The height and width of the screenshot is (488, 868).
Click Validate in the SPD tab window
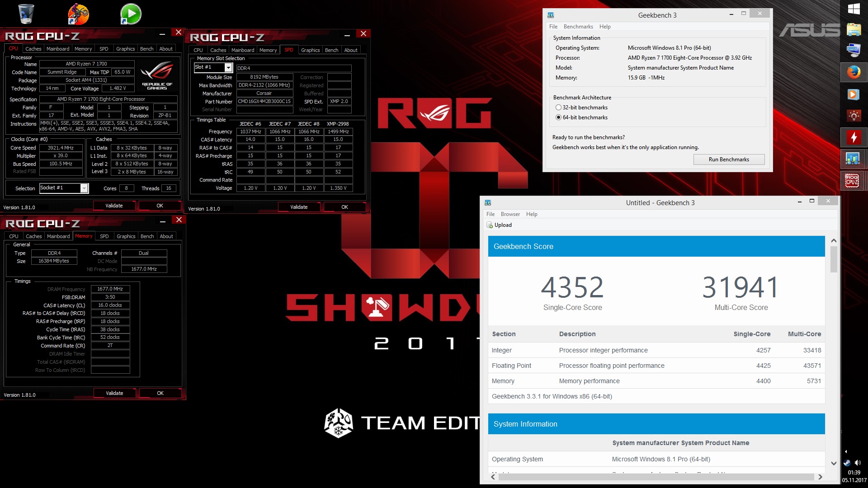[x=299, y=207]
